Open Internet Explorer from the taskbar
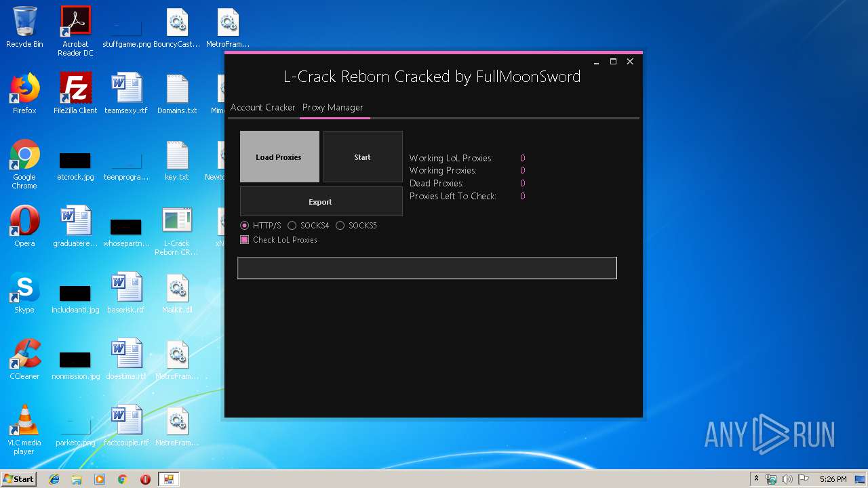 point(54,479)
